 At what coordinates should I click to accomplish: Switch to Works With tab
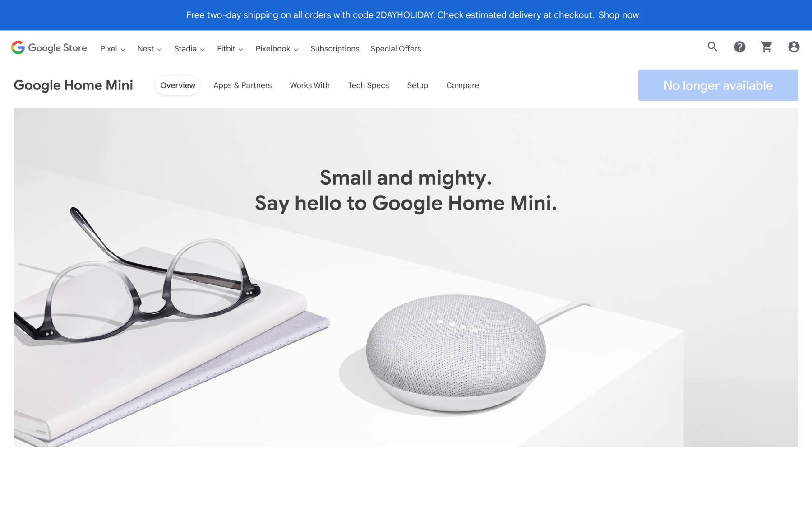pyautogui.click(x=310, y=85)
